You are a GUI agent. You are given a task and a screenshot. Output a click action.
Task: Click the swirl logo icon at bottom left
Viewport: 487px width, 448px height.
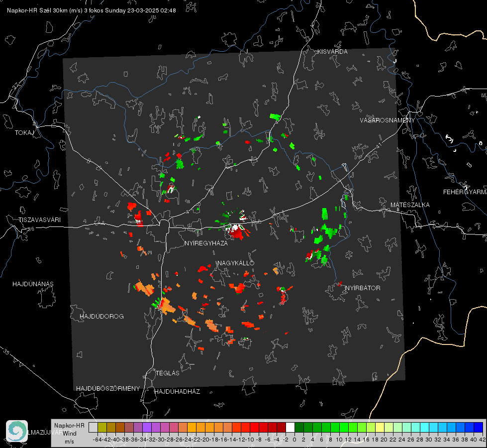(17, 431)
